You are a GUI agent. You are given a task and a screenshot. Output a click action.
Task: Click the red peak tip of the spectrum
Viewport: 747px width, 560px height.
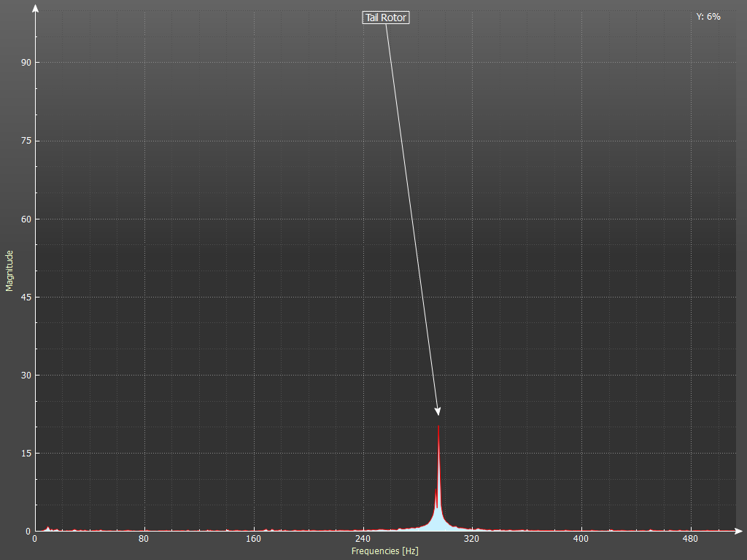[x=438, y=428]
